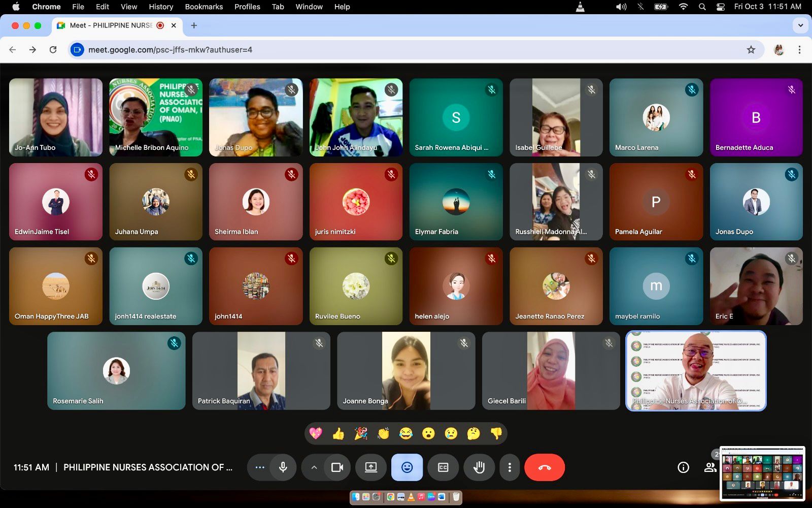Screen dimensions: 812x508
Task: Expand video settings chevron arrow
Action: [x=314, y=467]
